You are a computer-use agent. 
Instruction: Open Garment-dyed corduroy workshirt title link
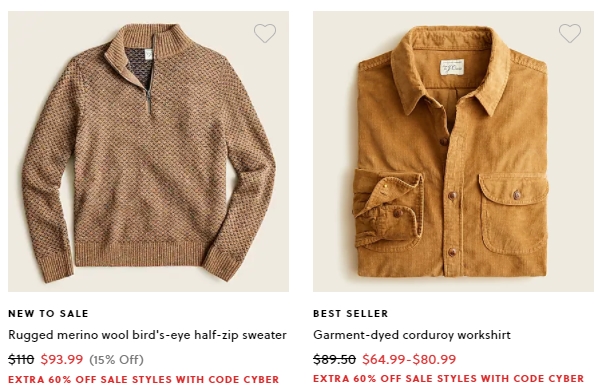point(411,335)
